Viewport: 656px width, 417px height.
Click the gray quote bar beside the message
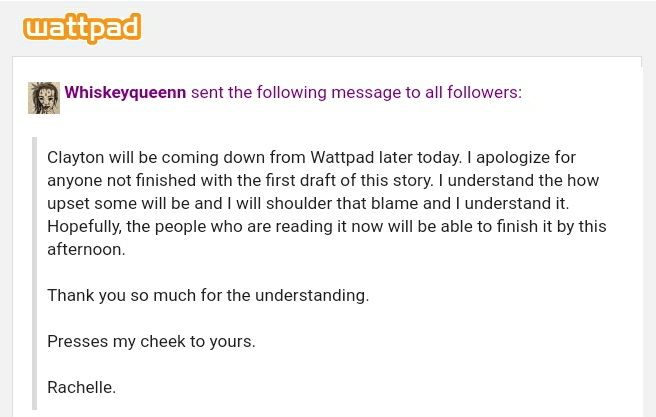point(35,273)
